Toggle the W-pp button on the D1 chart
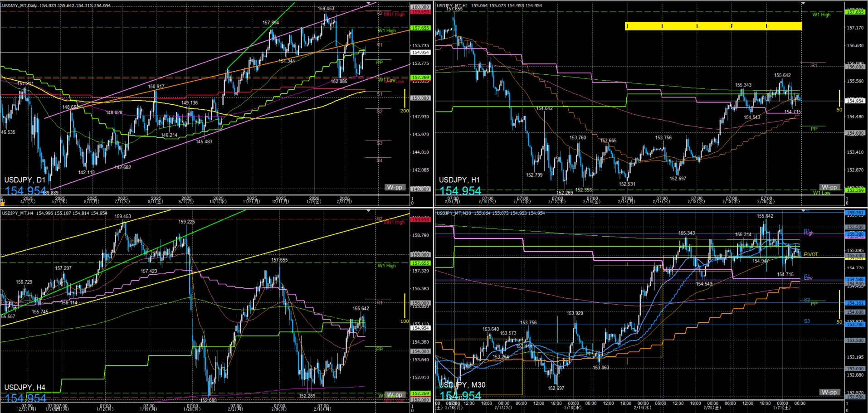 click(394, 187)
